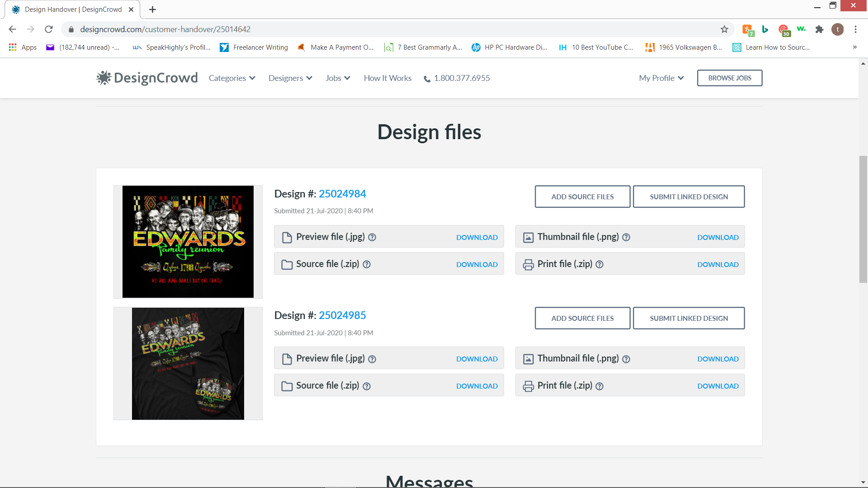Viewport: 868px width, 488px height.
Task: Expand the Categories dropdown
Action: pos(232,78)
